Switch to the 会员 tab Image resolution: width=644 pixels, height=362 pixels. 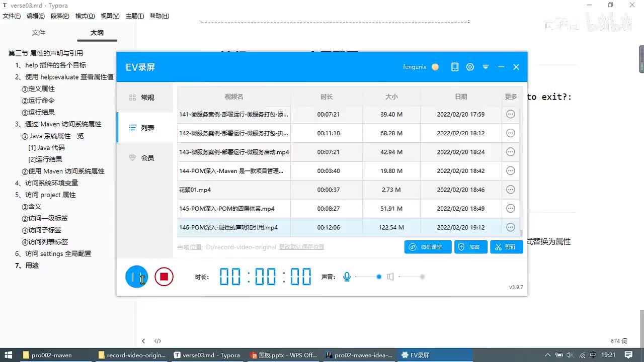point(145,158)
